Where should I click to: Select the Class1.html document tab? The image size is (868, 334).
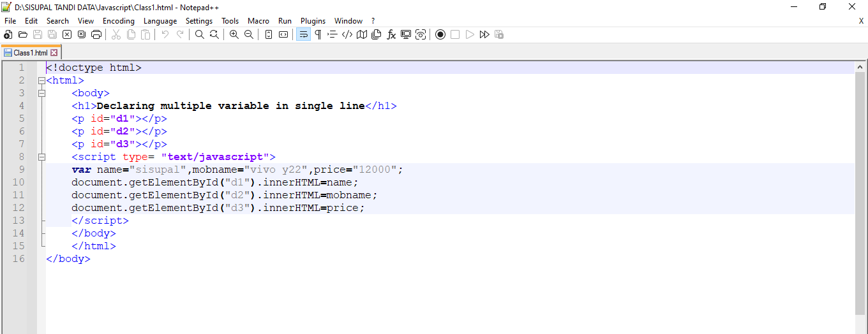click(x=29, y=53)
